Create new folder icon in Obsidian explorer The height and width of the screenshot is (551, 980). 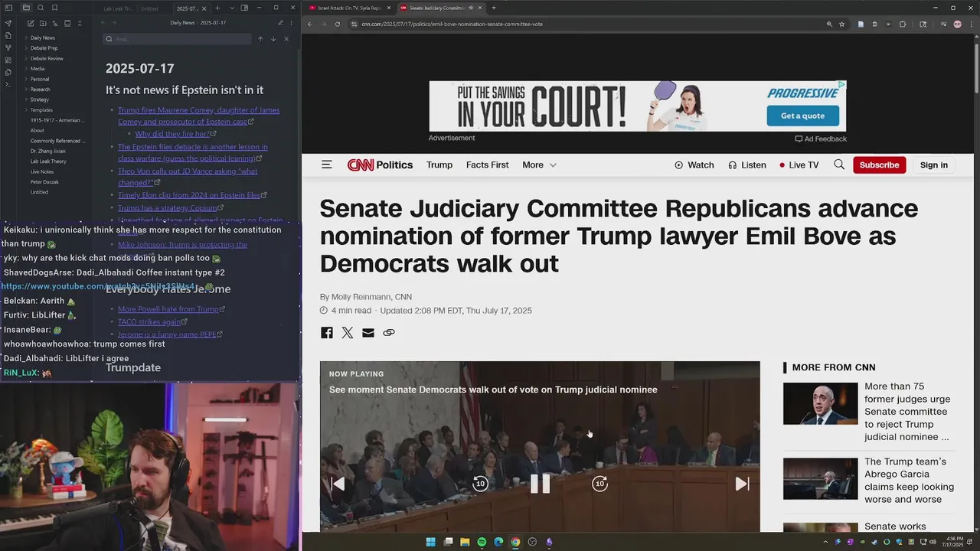(43, 23)
